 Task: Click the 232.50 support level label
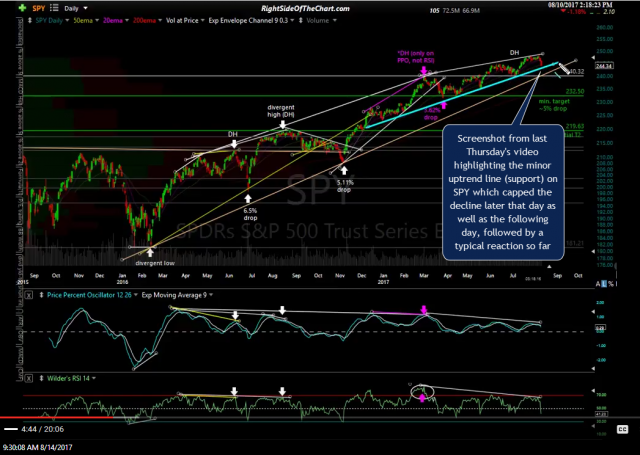tap(575, 92)
